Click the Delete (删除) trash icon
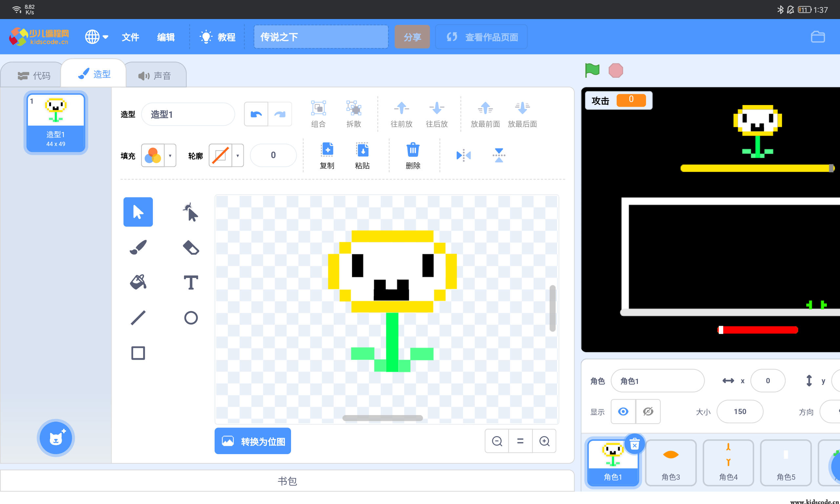The width and height of the screenshot is (840, 504). pos(413,156)
